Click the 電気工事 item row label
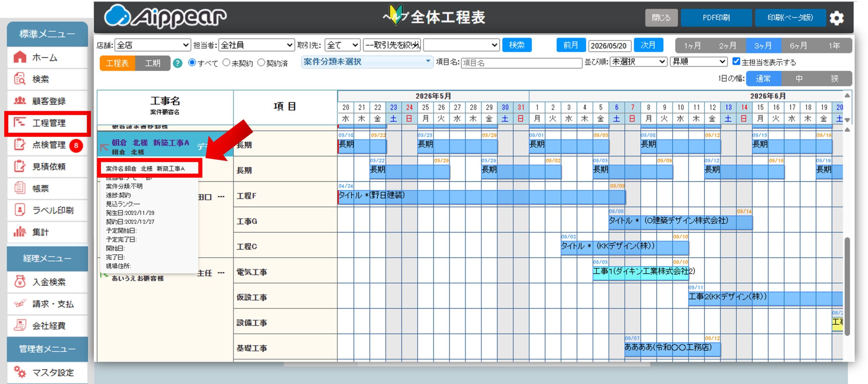 (x=252, y=272)
